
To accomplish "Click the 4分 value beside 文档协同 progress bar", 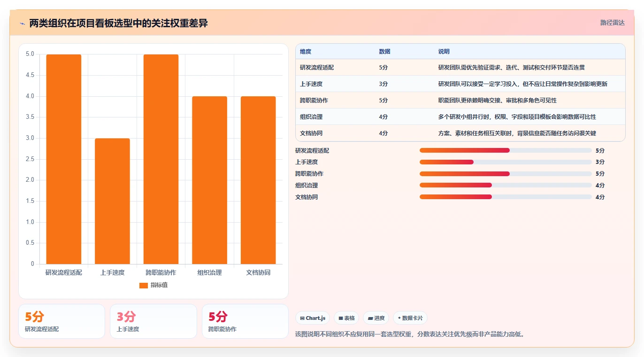I will [x=600, y=197].
